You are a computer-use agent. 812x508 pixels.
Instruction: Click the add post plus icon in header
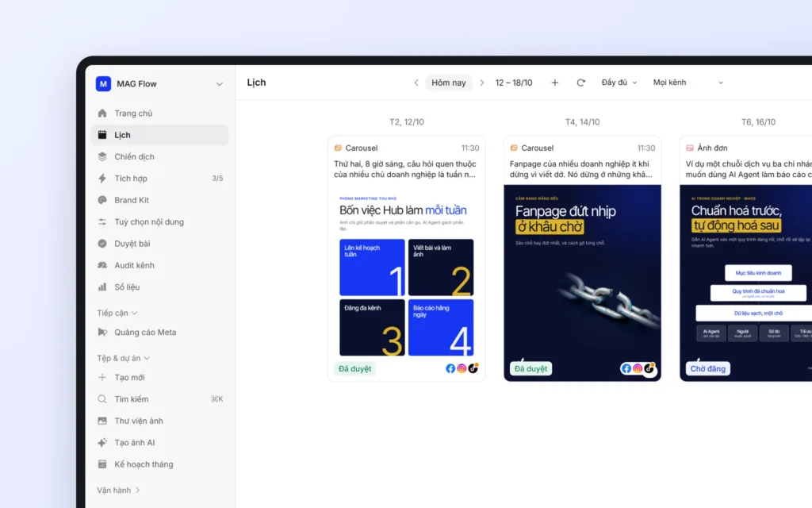554,83
